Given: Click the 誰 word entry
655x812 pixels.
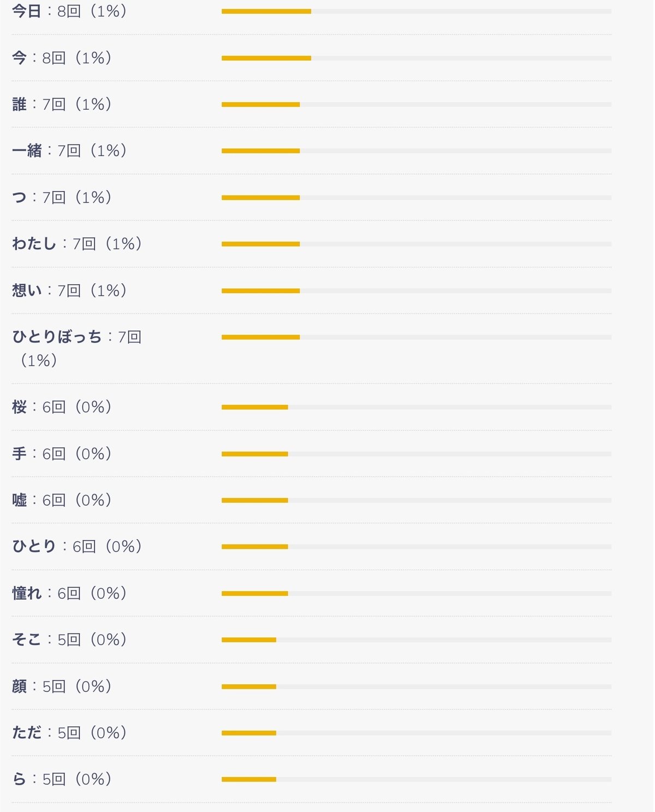Looking at the screenshot, I should pos(20,104).
